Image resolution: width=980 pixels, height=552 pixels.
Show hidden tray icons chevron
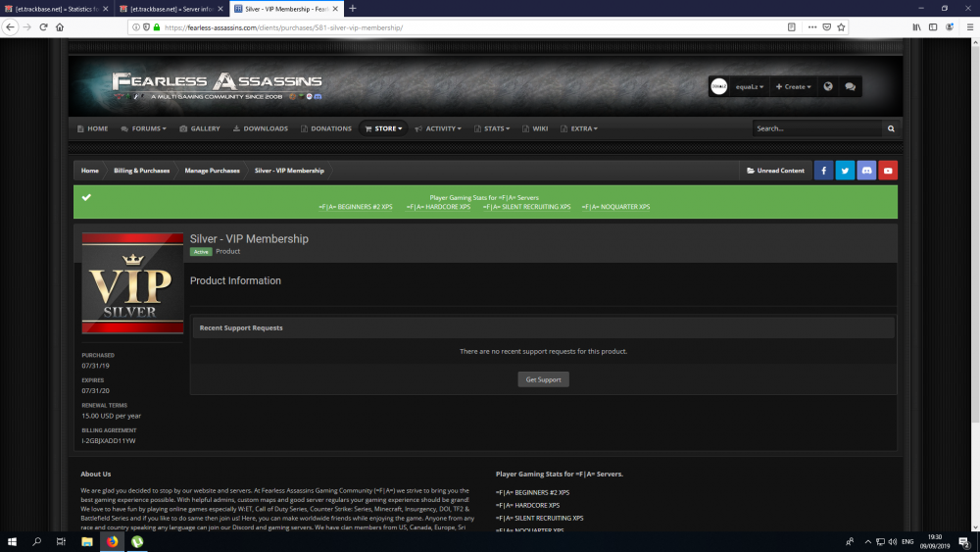tap(867, 541)
